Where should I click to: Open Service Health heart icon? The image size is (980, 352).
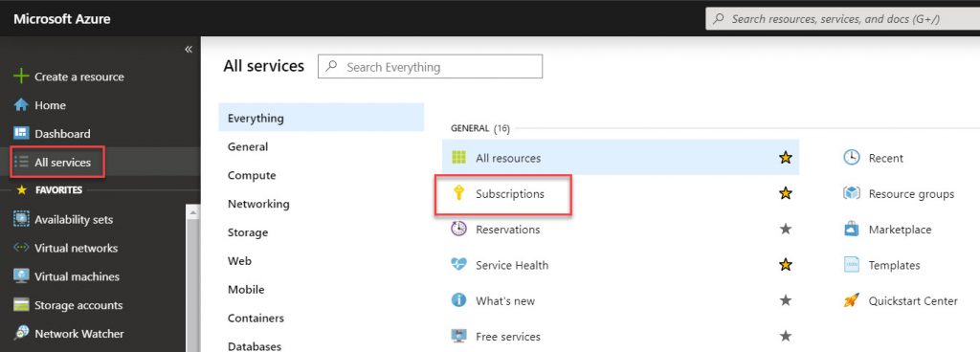[x=458, y=265]
